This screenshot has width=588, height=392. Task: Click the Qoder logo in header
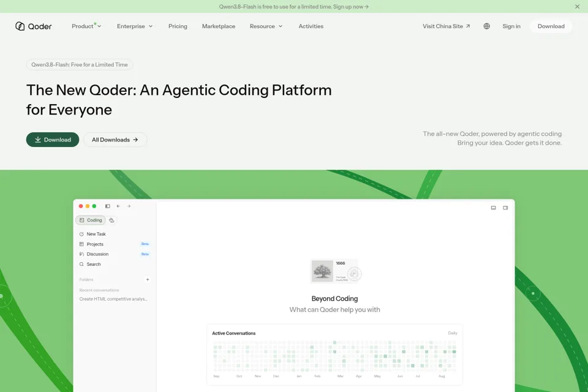[x=33, y=26]
